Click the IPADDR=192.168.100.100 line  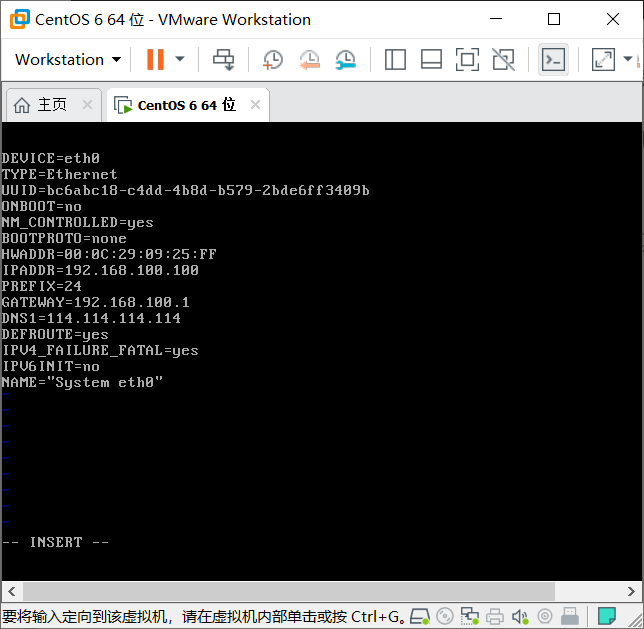click(x=100, y=270)
